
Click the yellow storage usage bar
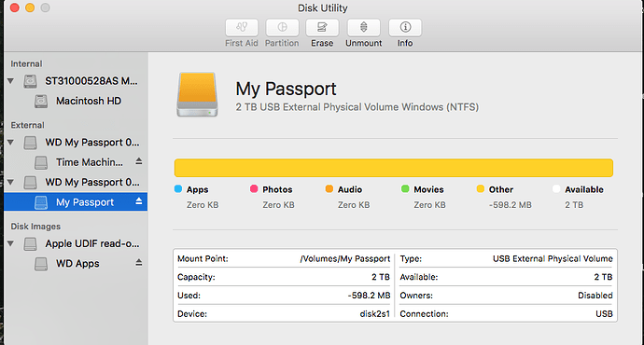(394, 168)
